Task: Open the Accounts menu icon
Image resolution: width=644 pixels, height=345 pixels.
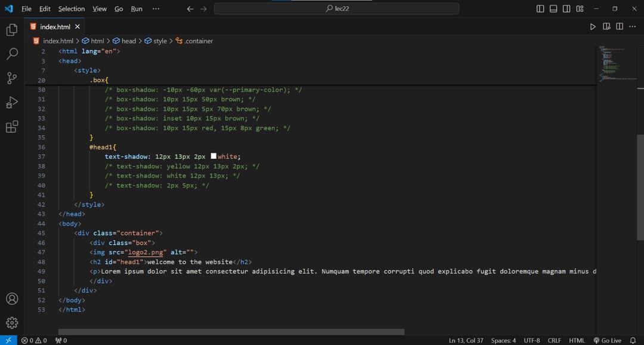Action: pos(12,298)
